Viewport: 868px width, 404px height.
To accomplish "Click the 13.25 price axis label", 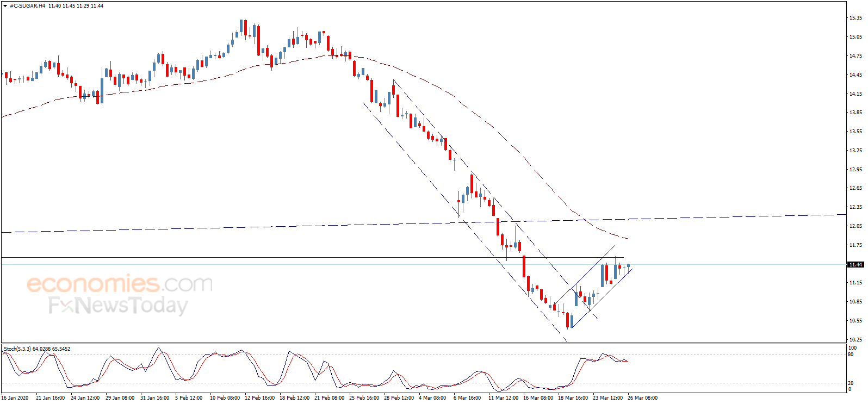I will point(855,151).
